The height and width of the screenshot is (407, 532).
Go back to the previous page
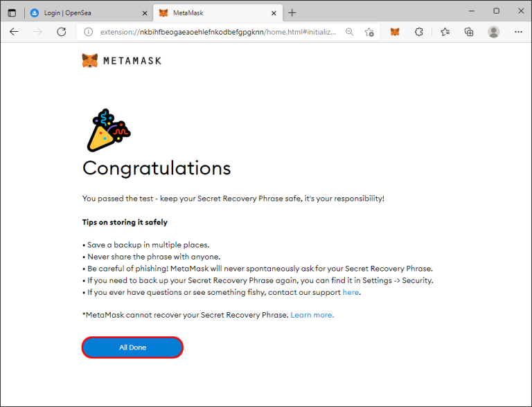(14, 32)
